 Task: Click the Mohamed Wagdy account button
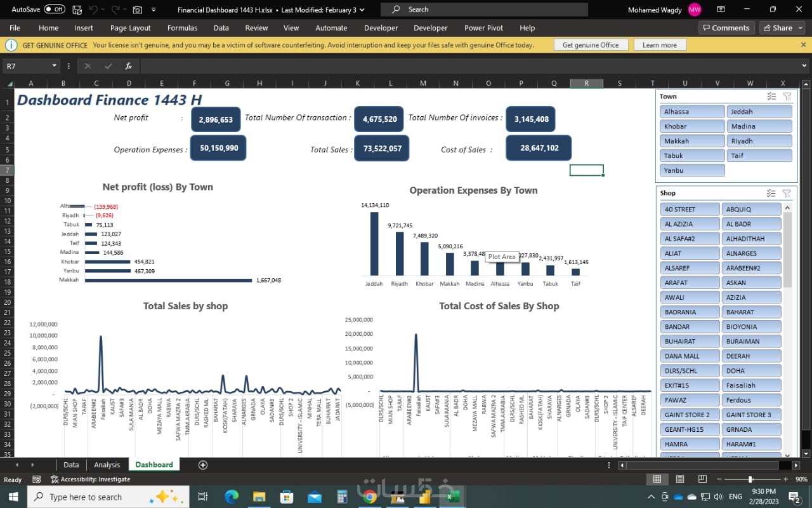(664, 10)
